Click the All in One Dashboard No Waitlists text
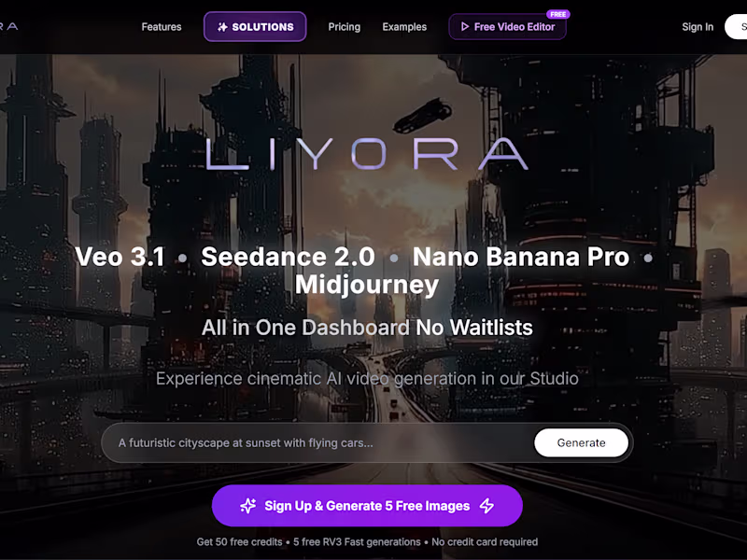 367,328
